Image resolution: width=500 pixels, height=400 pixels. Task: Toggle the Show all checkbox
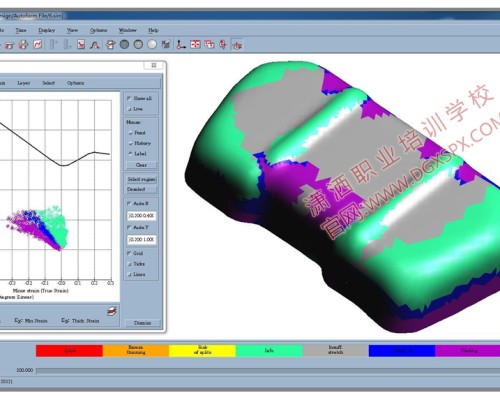pos(129,98)
